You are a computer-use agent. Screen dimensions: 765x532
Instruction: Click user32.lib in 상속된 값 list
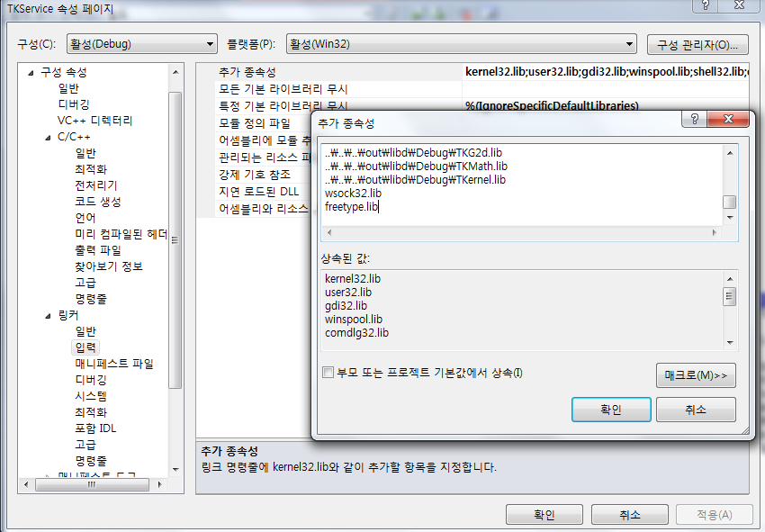(348, 293)
